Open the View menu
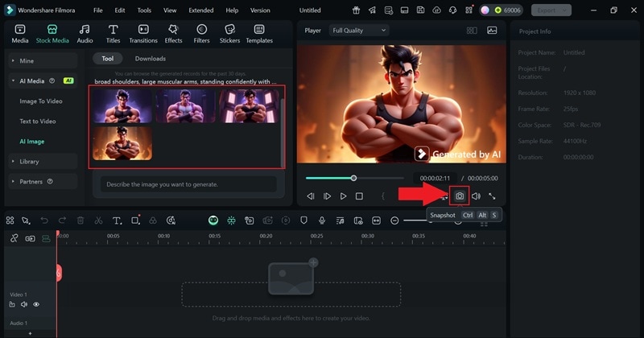Image resolution: width=644 pixels, height=338 pixels. [x=170, y=10]
